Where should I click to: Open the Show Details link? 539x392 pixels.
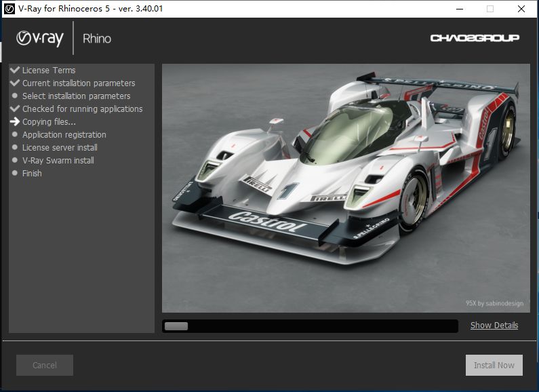(494, 326)
